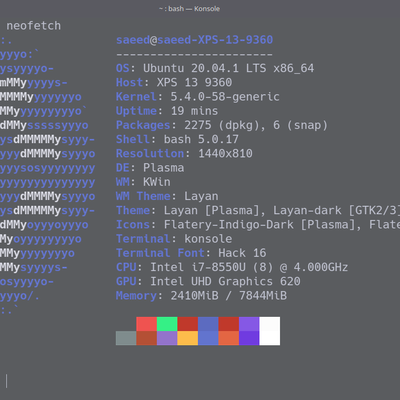Click the blue block between yellow and orange

[x=208, y=338]
